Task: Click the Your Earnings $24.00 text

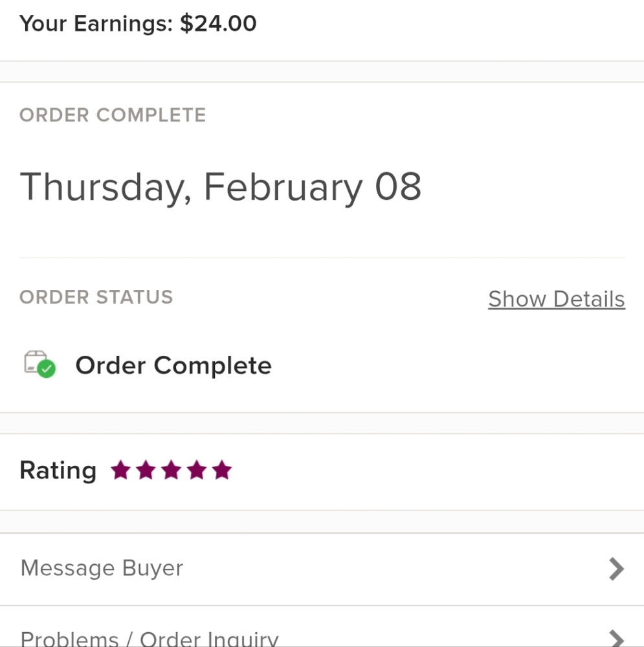Action: [138, 23]
